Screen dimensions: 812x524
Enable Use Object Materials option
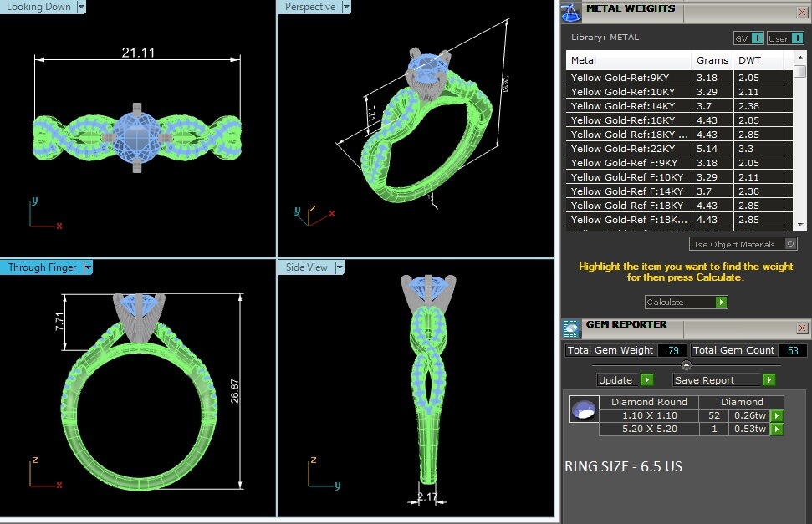tap(791, 244)
